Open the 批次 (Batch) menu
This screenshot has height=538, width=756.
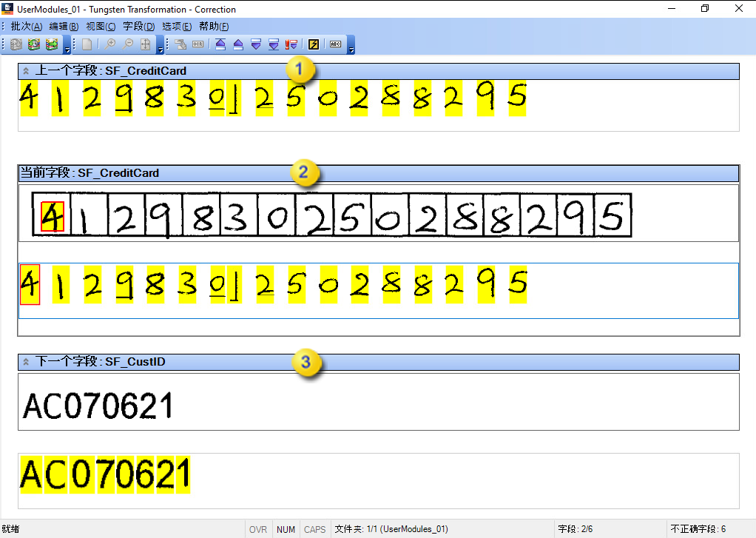[x=26, y=27]
